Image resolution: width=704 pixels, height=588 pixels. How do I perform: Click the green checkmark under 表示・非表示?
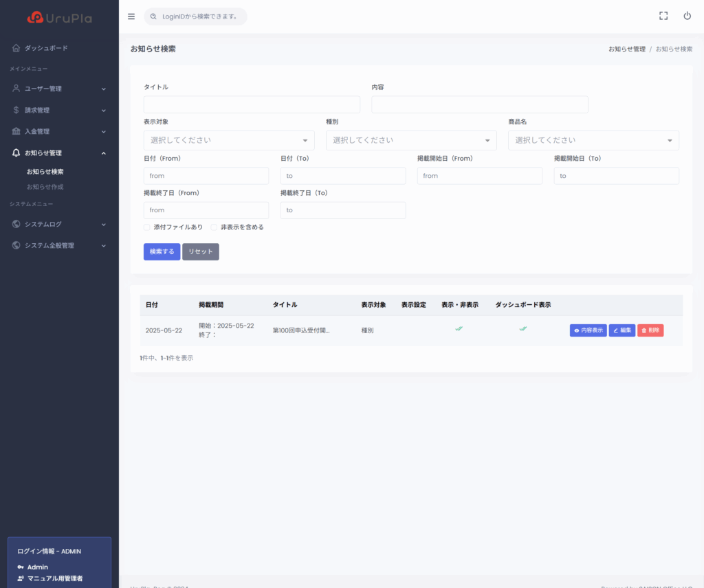coord(459,329)
